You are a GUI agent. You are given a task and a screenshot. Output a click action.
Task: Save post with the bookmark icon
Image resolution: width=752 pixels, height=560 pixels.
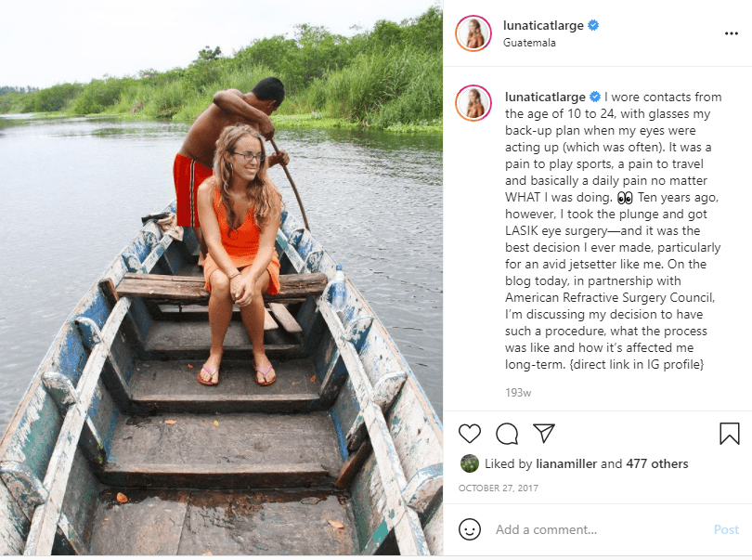pos(730,434)
